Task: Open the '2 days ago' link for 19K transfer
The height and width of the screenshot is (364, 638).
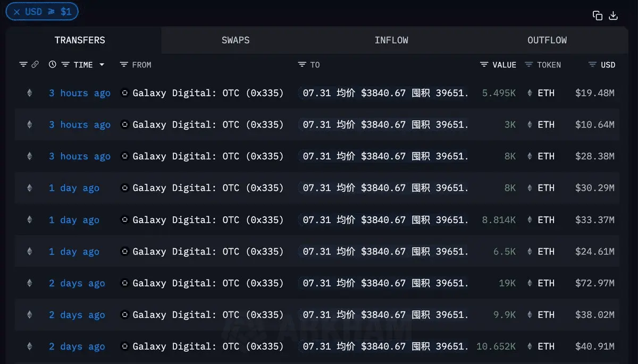Action: click(77, 283)
